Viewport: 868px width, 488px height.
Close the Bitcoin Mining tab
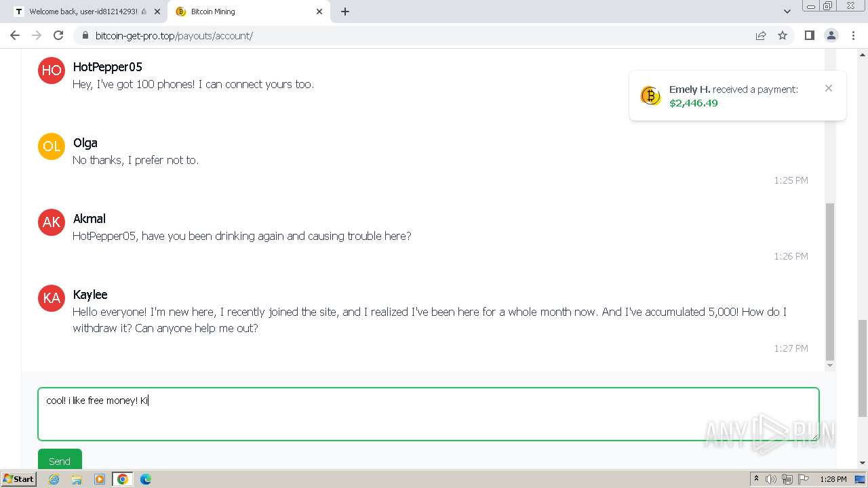320,12
